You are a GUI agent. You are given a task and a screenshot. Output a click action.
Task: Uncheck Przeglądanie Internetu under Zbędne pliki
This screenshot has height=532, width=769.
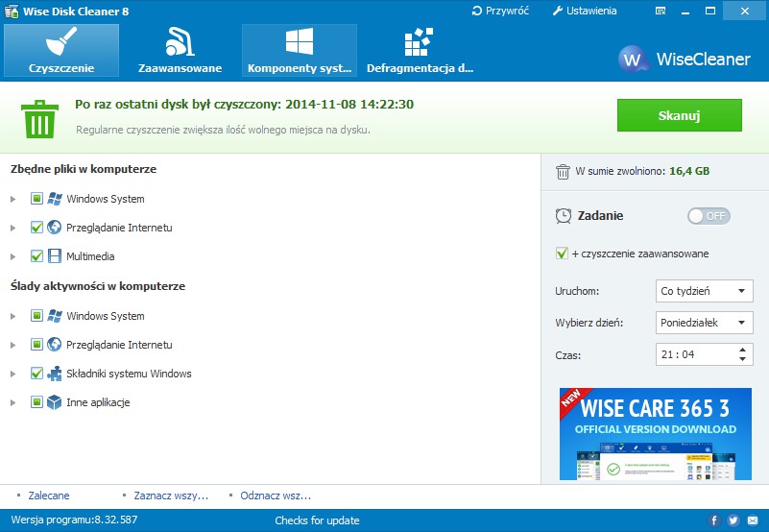click(x=36, y=228)
